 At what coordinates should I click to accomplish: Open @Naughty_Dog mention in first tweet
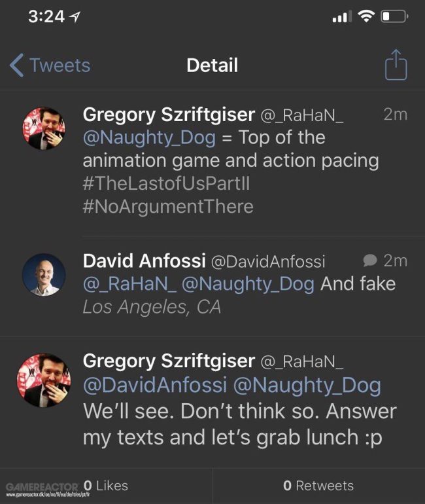point(149,138)
